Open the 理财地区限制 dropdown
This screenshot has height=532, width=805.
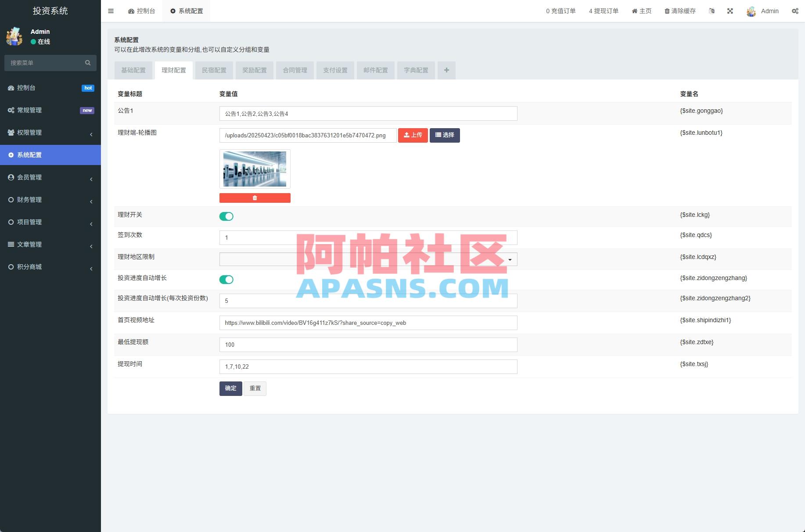[x=509, y=259]
